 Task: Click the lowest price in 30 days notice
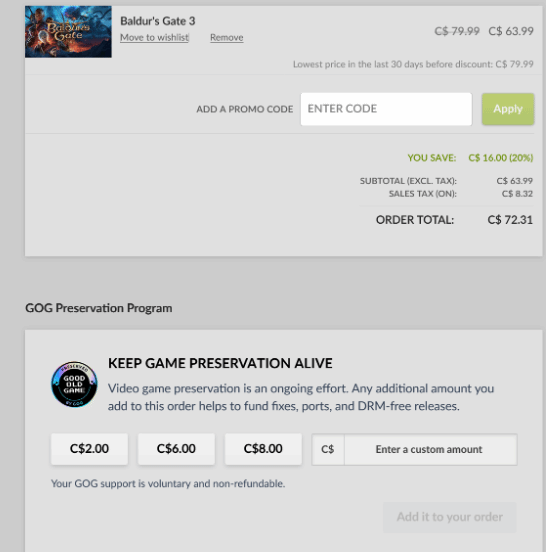click(x=413, y=64)
